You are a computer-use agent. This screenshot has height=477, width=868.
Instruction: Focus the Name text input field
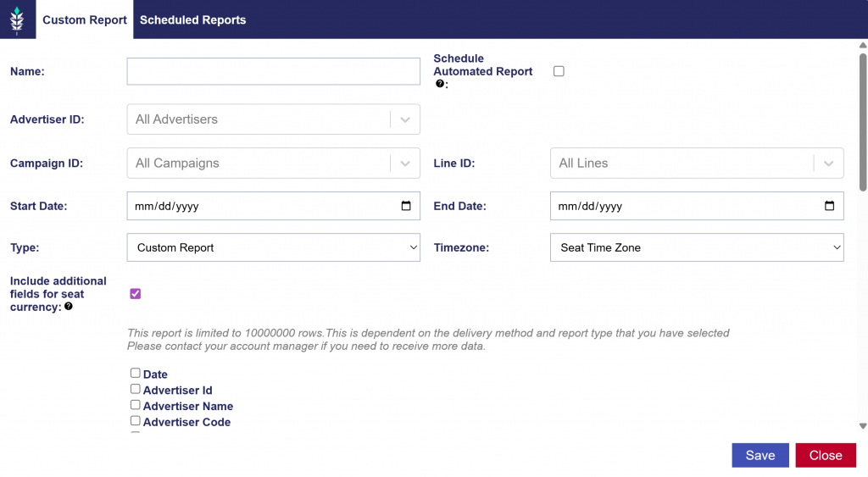[273, 71]
